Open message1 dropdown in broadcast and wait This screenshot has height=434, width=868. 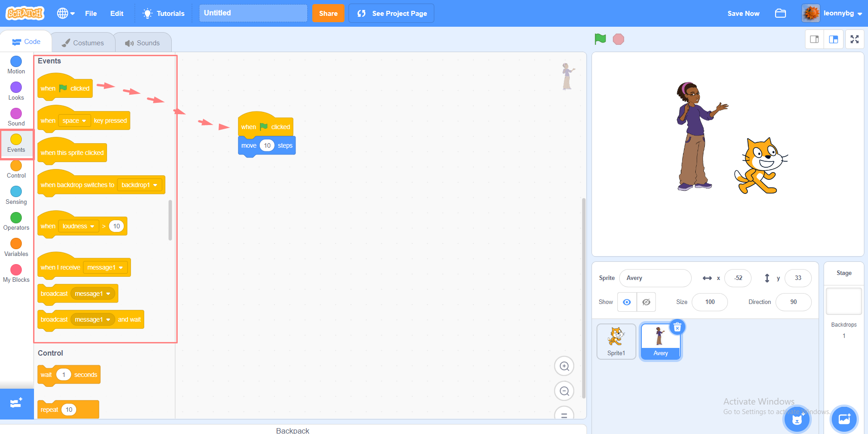click(x=93, y=319)
